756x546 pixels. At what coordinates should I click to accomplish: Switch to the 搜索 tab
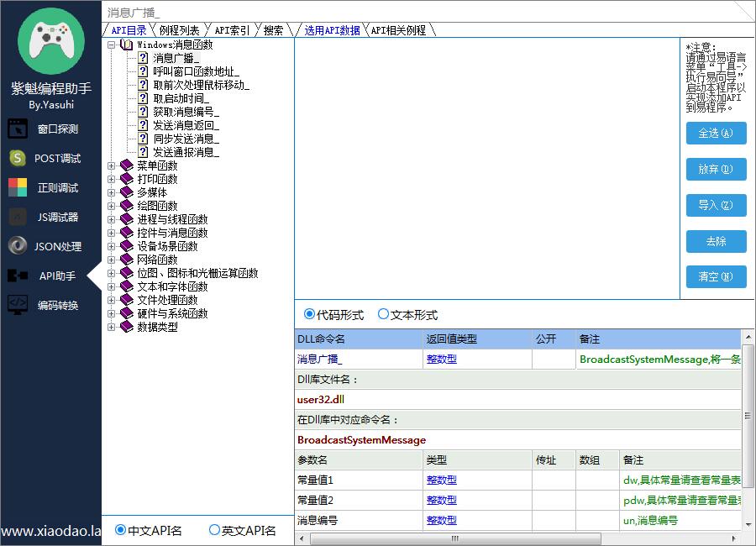coord(273,30)
